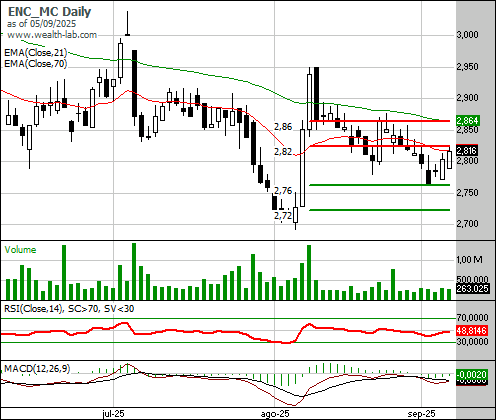This screenshot has width=496, height=420.
Task: Click the 30,0000 RSI oversold label
Action: 472,342
